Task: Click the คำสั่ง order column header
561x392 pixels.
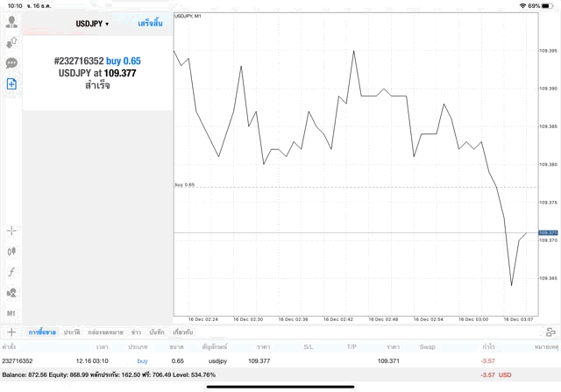Action: [x=9, y=346]
